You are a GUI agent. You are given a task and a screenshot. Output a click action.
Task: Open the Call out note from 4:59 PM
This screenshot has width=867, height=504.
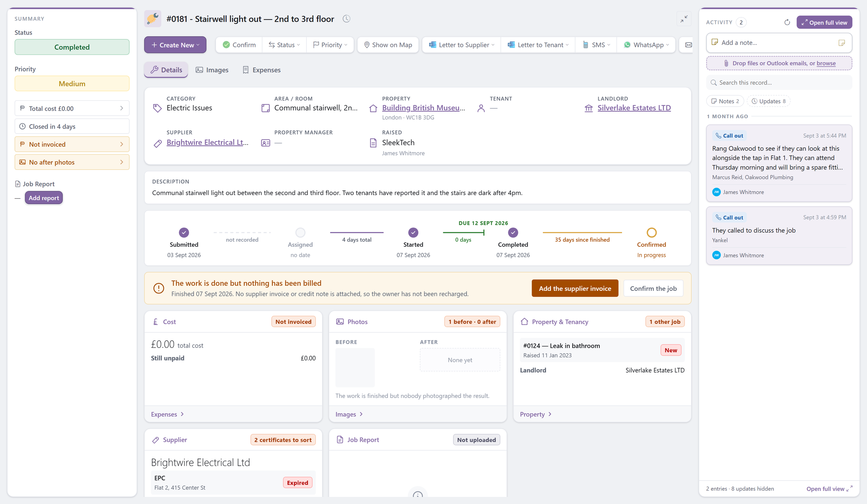[779, 236]
